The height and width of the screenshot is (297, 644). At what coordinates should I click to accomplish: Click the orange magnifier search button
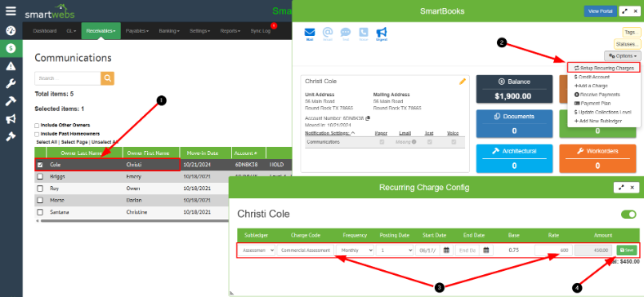click(x=107, y=78)
